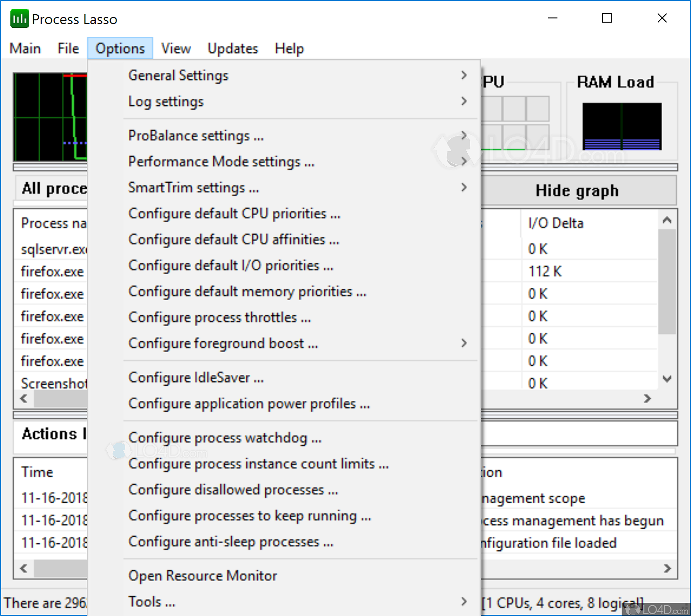Click the 'management has begun' log entry
Screen dimensions: 691x616
point(572,521)
